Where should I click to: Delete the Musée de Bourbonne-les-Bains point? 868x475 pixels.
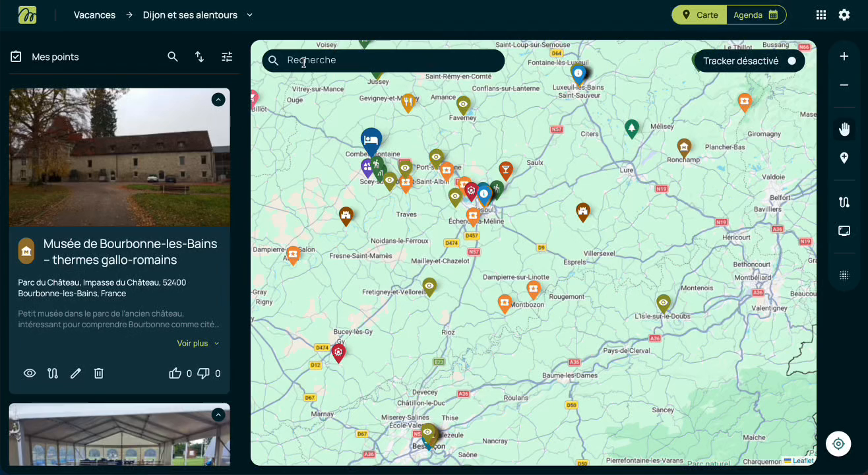click(x=98, y=373)
